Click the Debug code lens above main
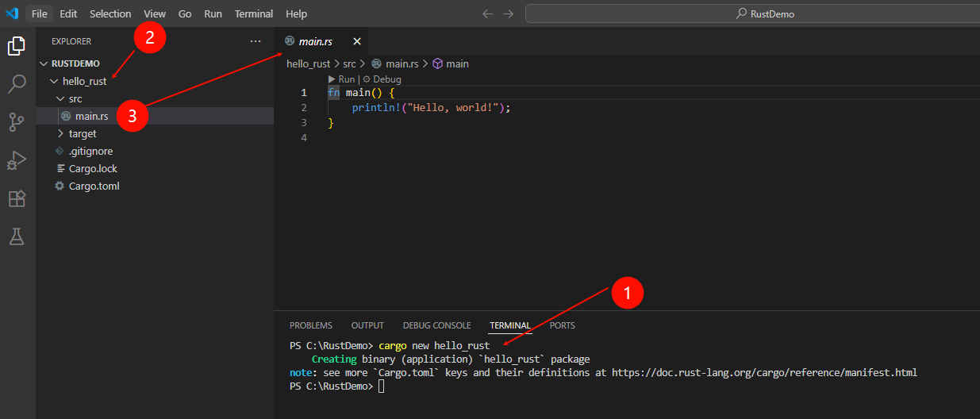The height and width of the screenshot is (419, 980). click(x=382, y=79)
